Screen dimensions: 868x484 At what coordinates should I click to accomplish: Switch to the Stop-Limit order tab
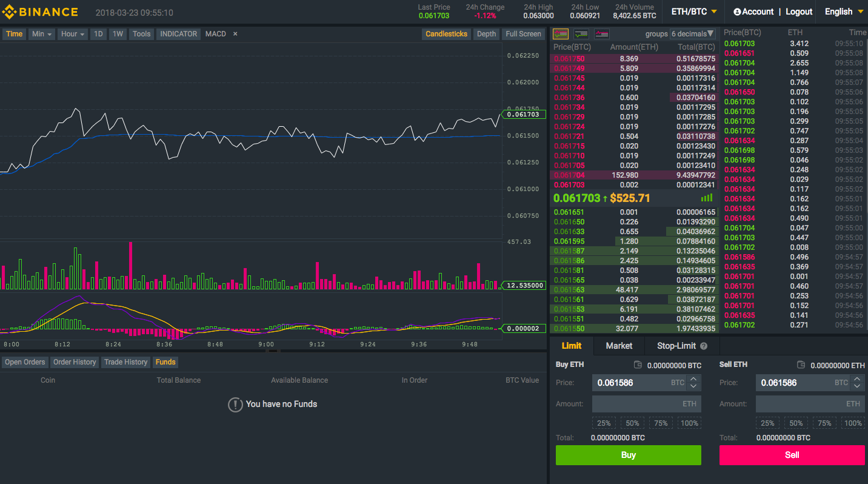point(682,346)
